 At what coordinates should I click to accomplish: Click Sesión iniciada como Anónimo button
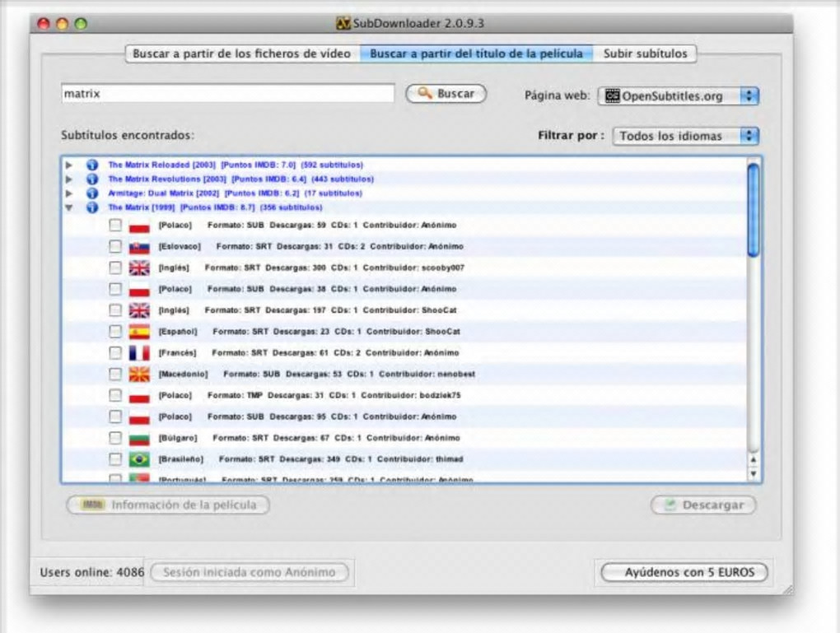click(250, 572)
